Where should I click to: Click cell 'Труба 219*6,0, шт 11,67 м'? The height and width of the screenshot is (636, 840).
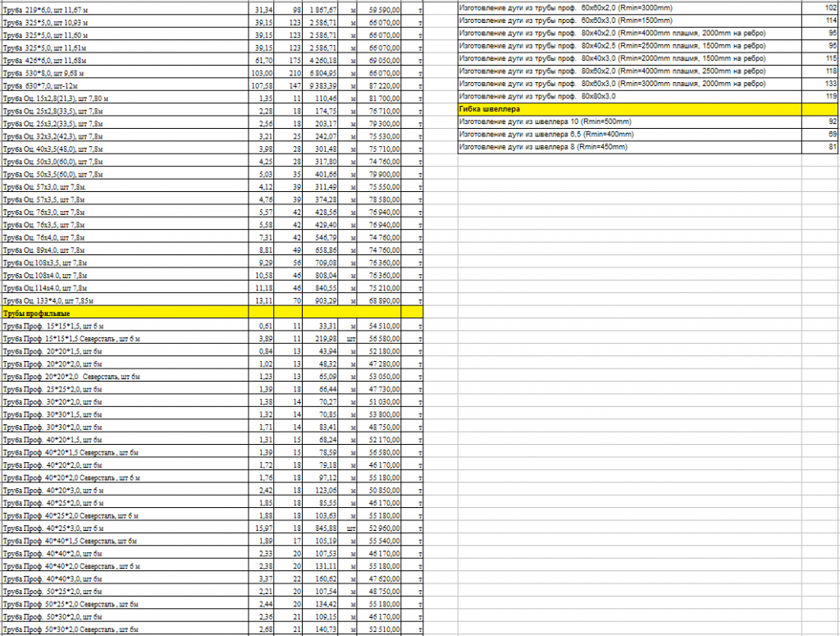(x=123, y=9)
